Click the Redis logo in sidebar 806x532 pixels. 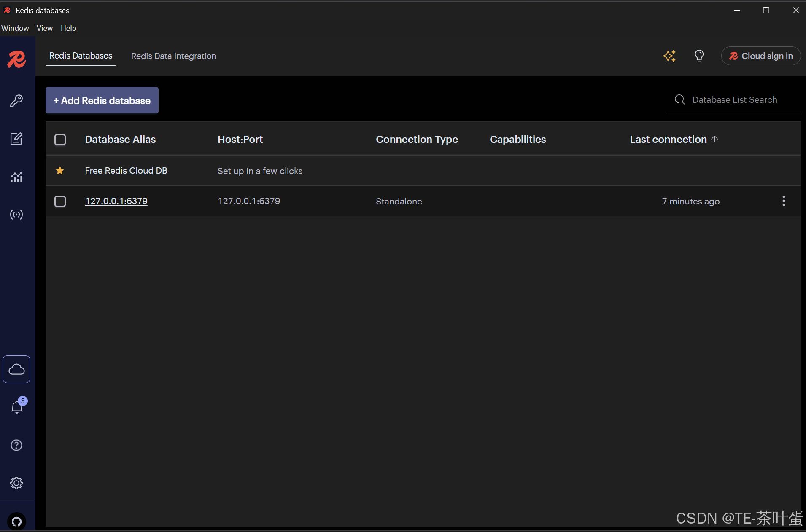click(x=17, y=59)
